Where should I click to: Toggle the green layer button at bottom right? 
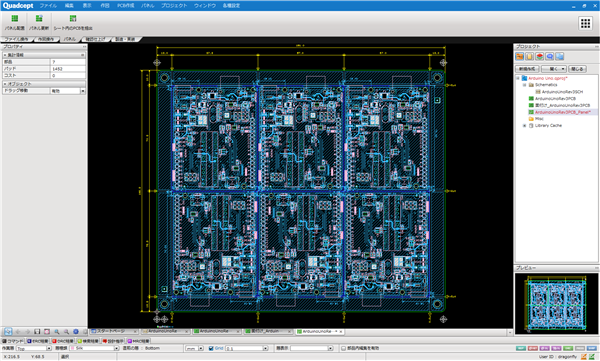(x=568, y=348)
